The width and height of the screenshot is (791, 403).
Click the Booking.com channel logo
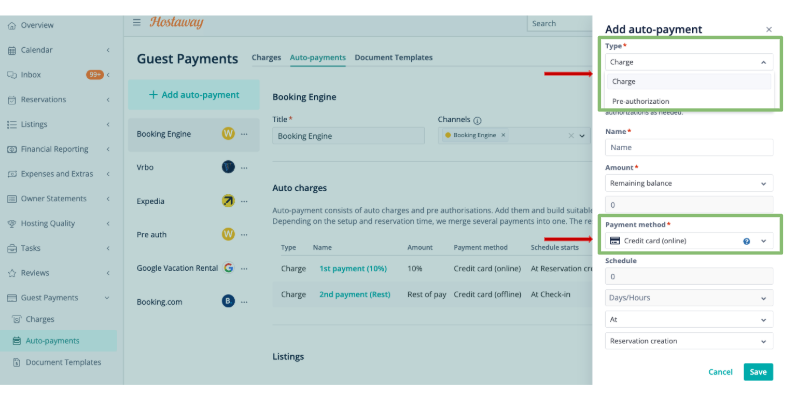228,301
